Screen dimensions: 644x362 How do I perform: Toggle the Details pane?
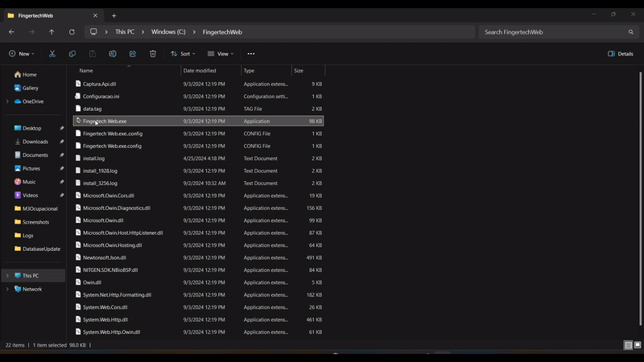[621, 54]
